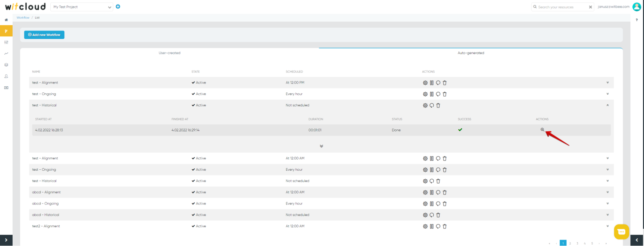The image size is (644, 246).
Task: Open the sliders settings sidebar icon
Action: [6, 43]
